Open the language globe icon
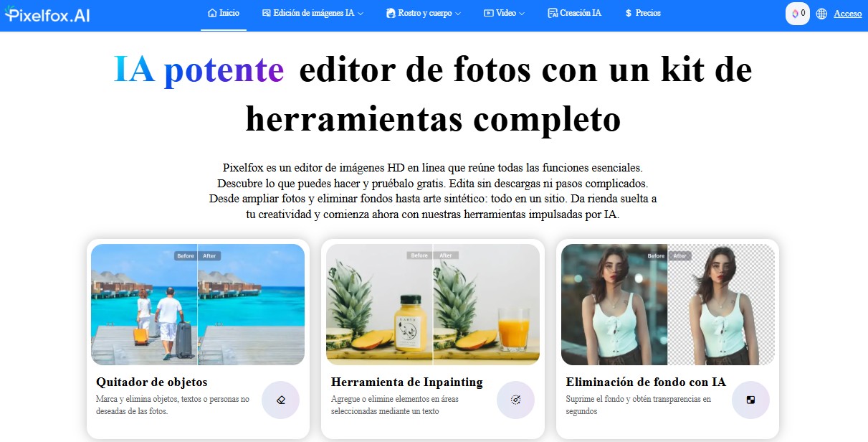This screenshot has height=442, width=868. [821, 14]
